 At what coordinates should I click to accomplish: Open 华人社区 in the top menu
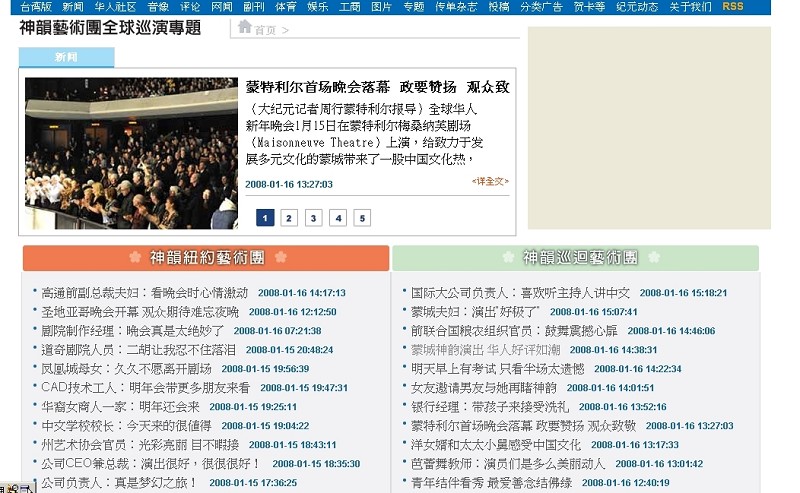coord(115,6)
